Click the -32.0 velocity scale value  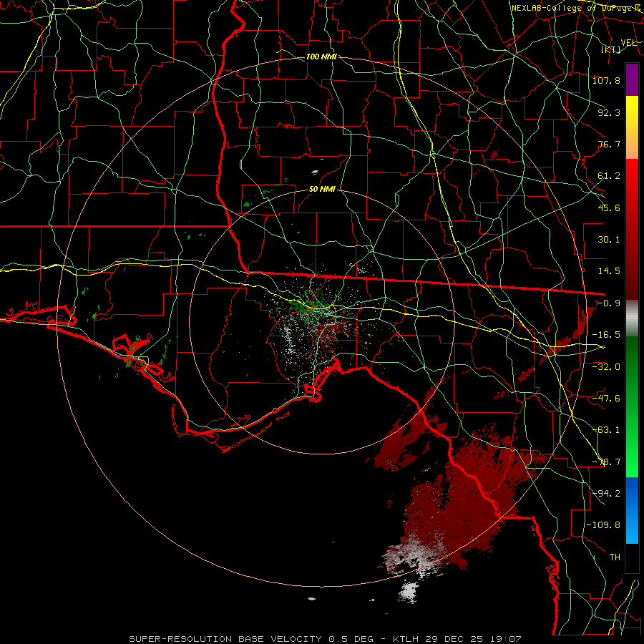coord(606,367)
